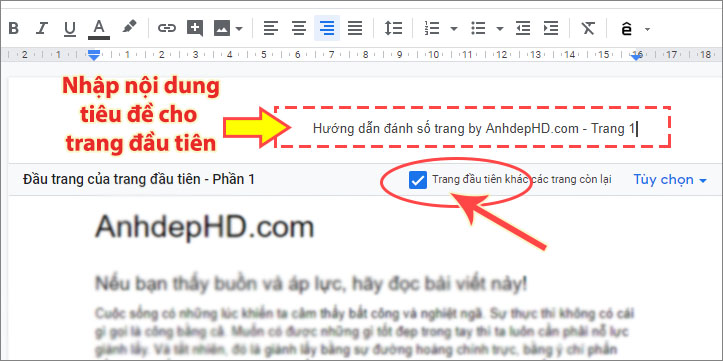Open line spacing options
723x361 pixels.
[393, 29]
